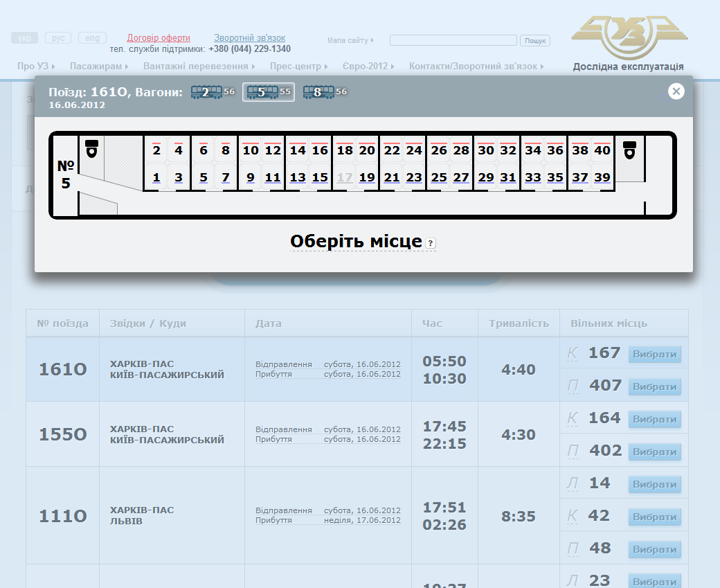Choose seat 1 in the wagon

point(156,178)
